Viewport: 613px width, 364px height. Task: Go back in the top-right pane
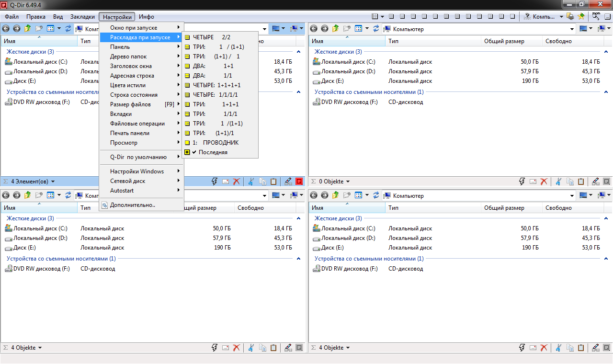point(314,29)
